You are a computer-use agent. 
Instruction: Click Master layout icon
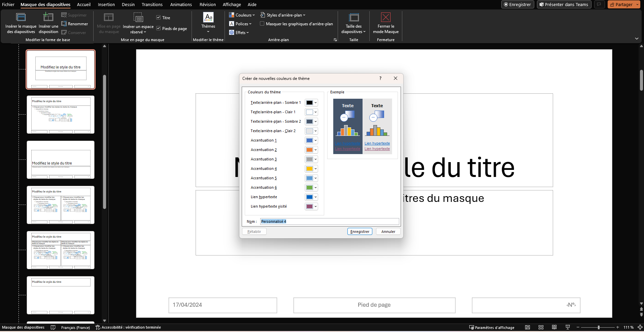[x=109, y=17]
